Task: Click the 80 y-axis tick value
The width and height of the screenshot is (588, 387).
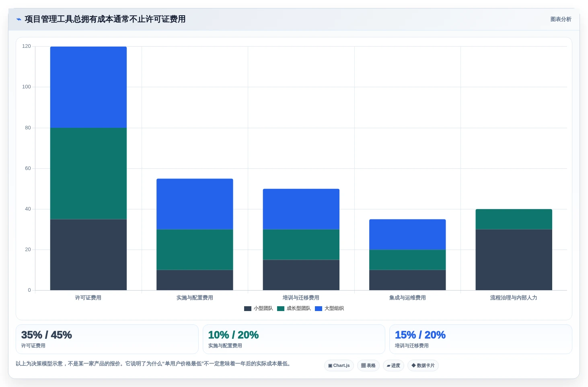Action: (28, 128)
